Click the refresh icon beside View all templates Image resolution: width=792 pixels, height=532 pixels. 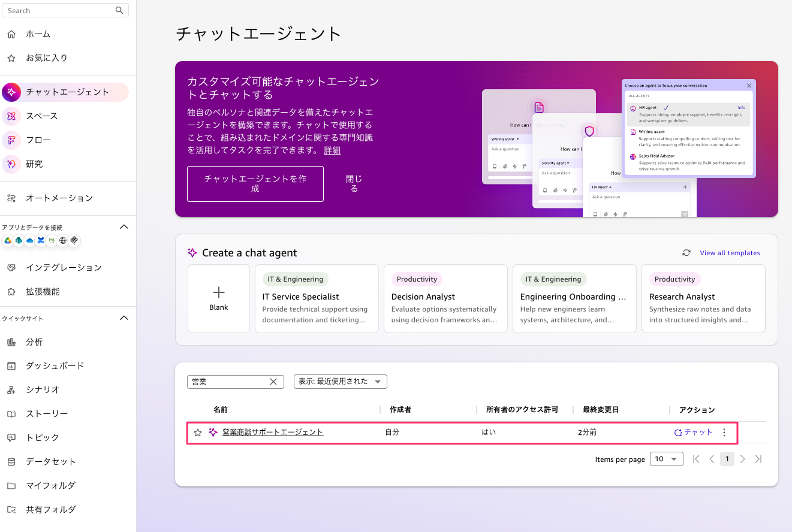(x=686, y=252)
